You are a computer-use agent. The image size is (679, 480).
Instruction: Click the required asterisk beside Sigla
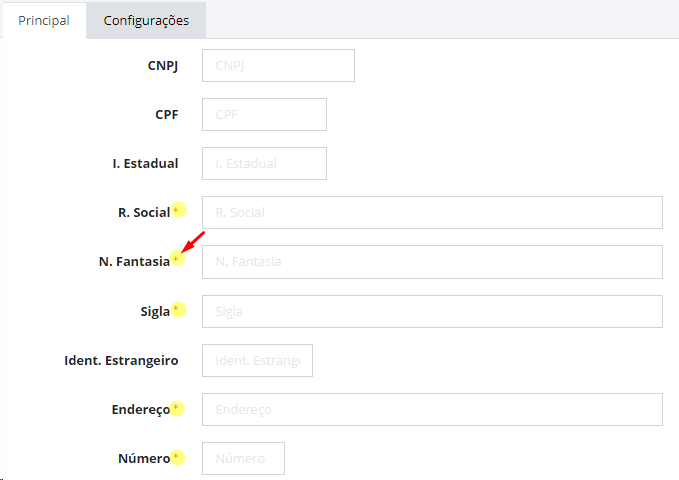(x=177, y=308)
